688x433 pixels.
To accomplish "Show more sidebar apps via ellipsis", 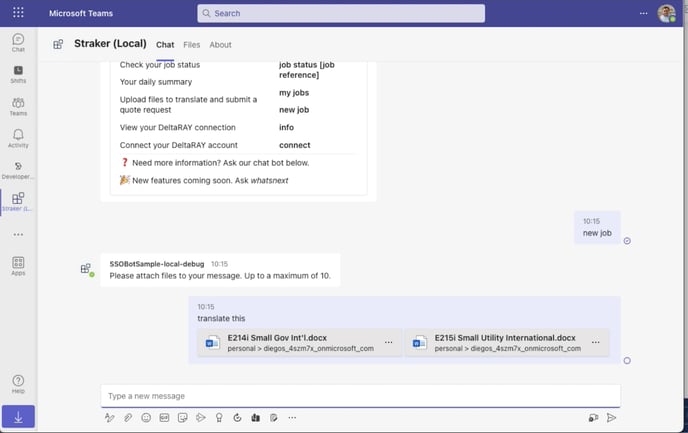I will pos(18,235).
